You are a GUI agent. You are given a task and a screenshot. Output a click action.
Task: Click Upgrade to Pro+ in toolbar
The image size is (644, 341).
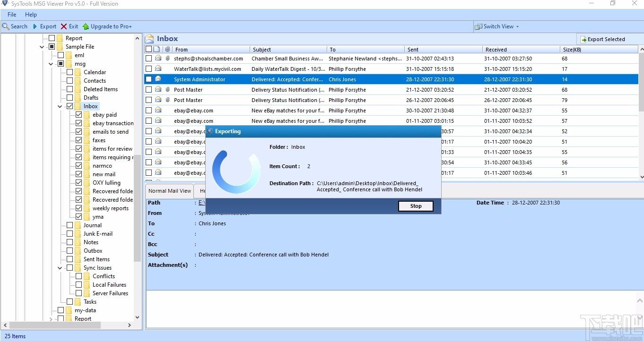[107, 26]
